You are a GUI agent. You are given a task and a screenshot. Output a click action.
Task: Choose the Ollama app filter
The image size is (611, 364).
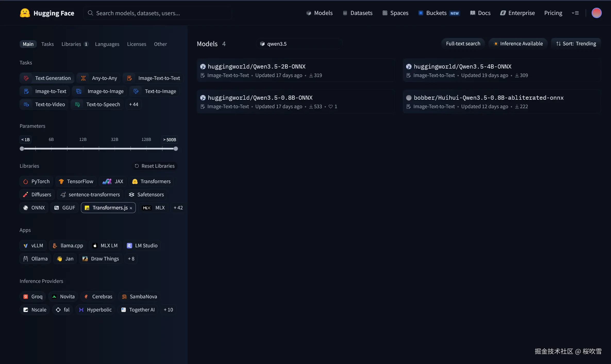point(35,259)
